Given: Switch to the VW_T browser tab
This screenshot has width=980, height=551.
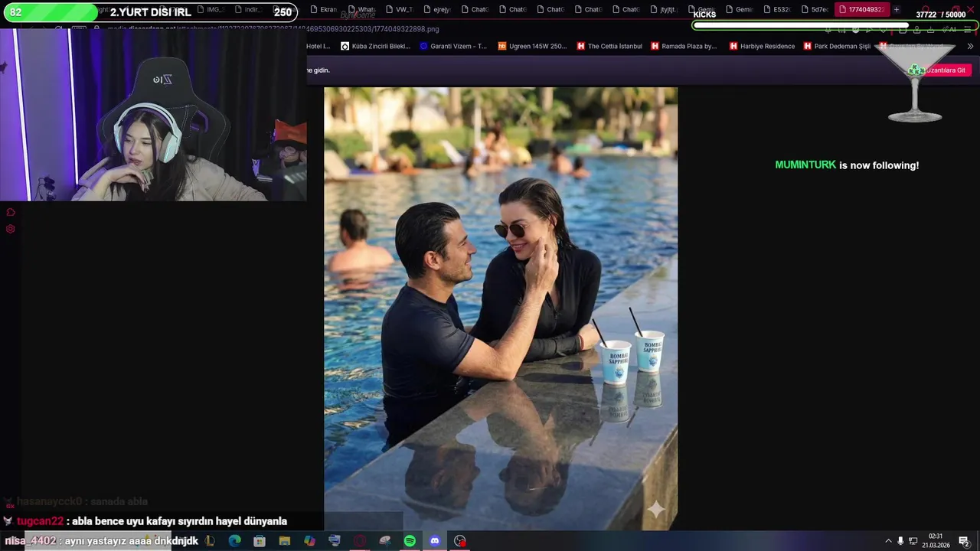Looking at the screenshot, I should coord(399,9).
